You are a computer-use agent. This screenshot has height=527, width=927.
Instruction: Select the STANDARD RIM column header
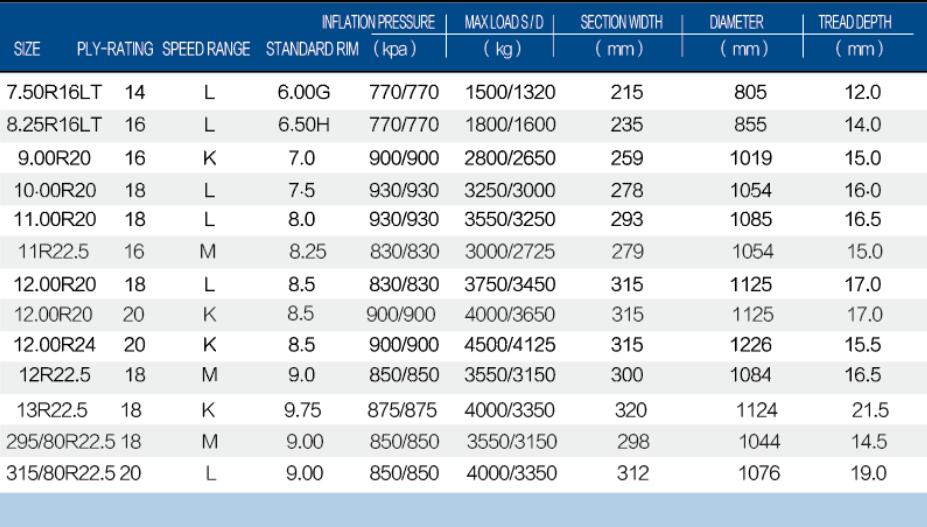point(312,50)
